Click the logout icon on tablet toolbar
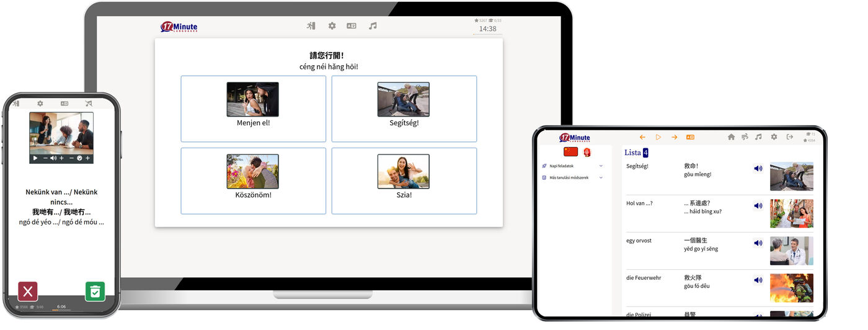This screenshot has height=330, width=868. point(790,137)
